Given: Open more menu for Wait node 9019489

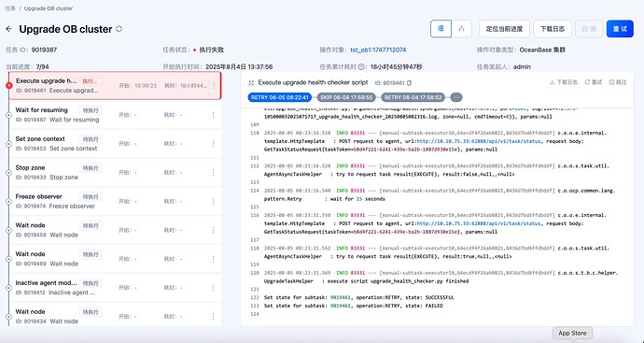Looking at the screenshot, I should (x=213, y=259).
